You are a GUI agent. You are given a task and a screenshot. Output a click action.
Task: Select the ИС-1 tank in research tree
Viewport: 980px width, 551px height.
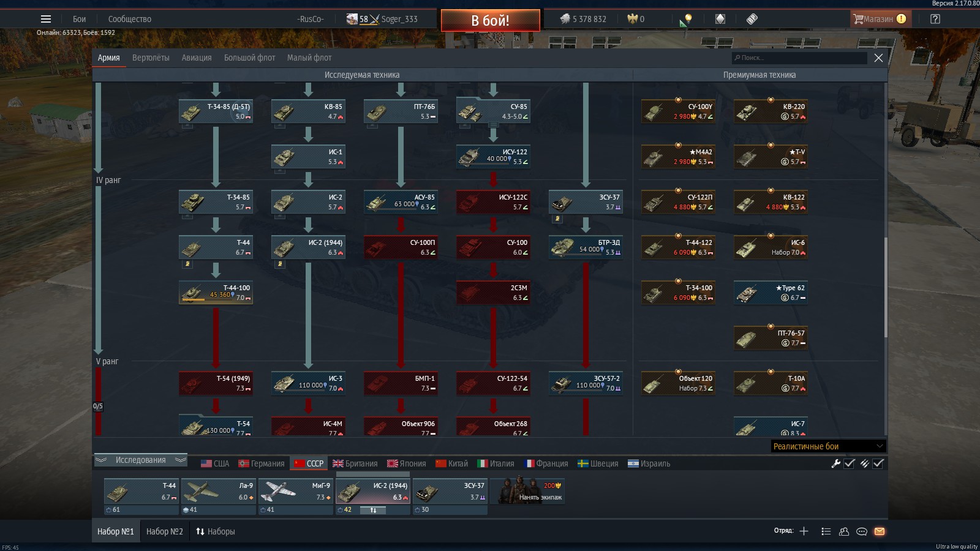coord(308,157)
